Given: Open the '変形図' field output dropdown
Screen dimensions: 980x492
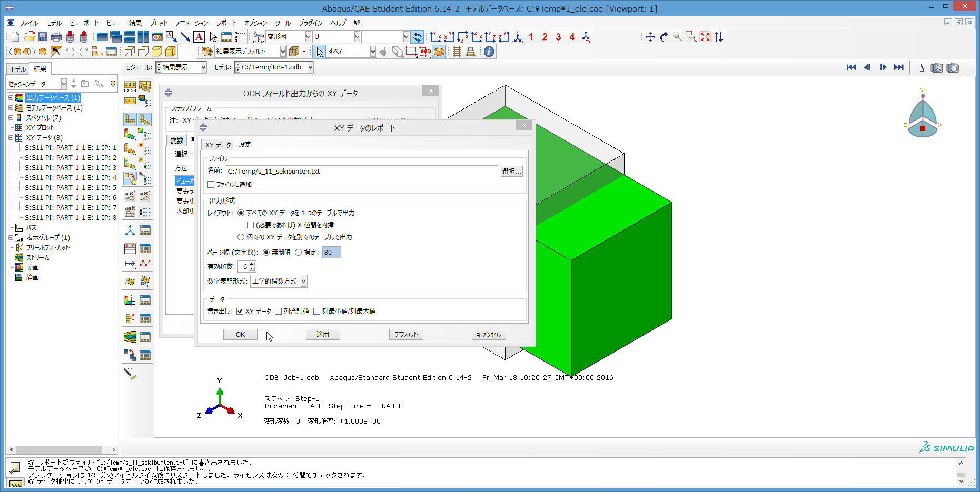Looking at the screenshot, I should pyautogui.click(x=308, y=37).
